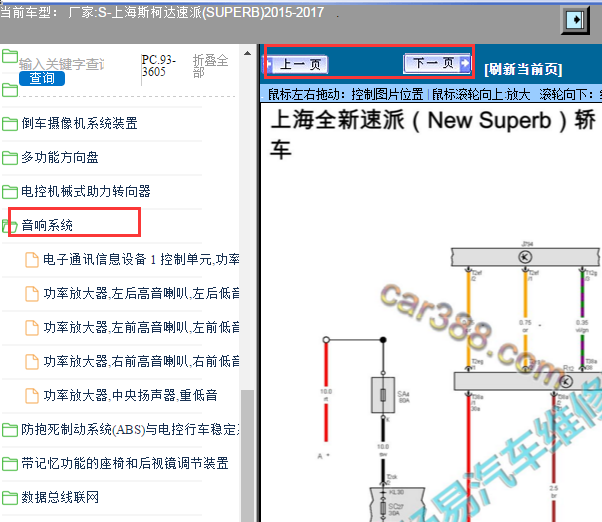Click open folder icon beside 音响系统

click(10, 226)
